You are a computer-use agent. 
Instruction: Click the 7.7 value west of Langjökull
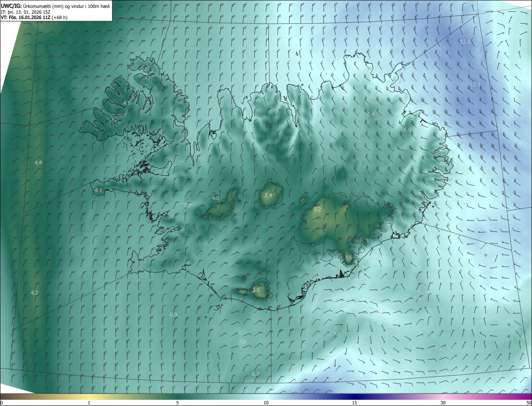coord(188,205)
